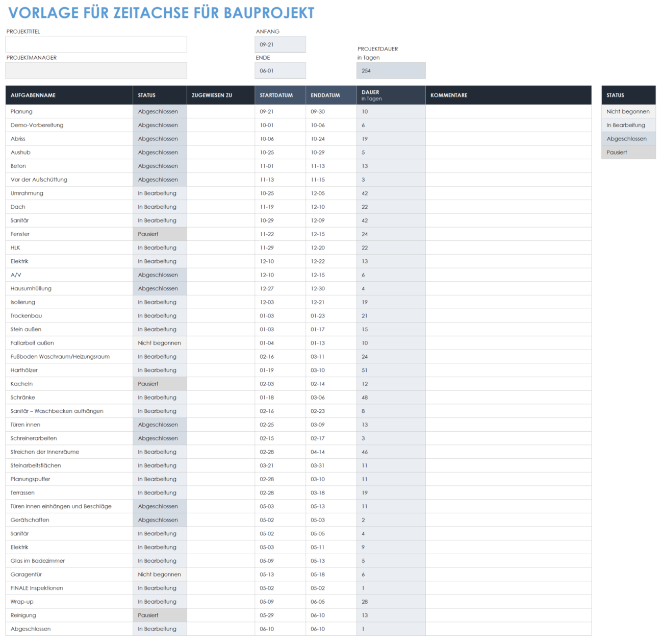Select the Planung task name cell
663x644 pixels.
click(68, 111)
